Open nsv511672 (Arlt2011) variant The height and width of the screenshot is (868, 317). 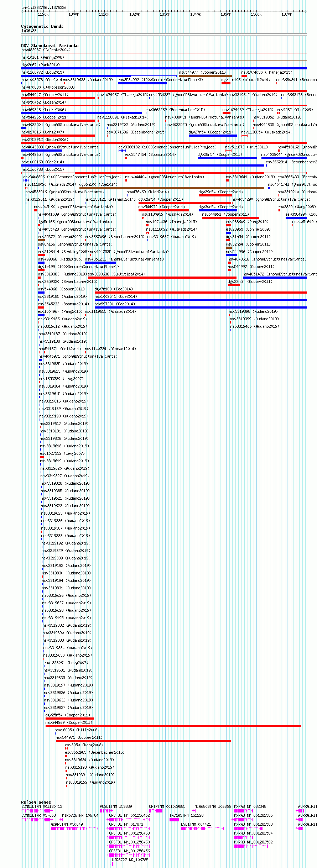coord(246,147)
